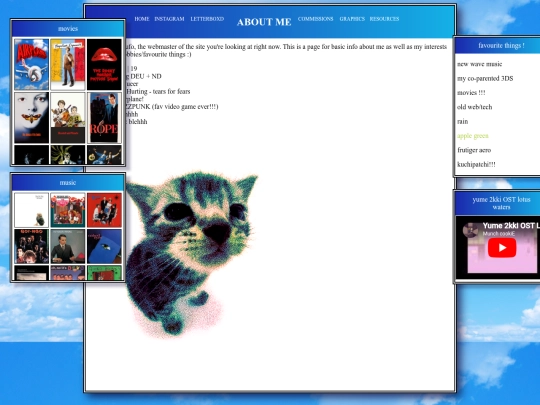Select 'new wave music' in favourite things

(479, 64)
